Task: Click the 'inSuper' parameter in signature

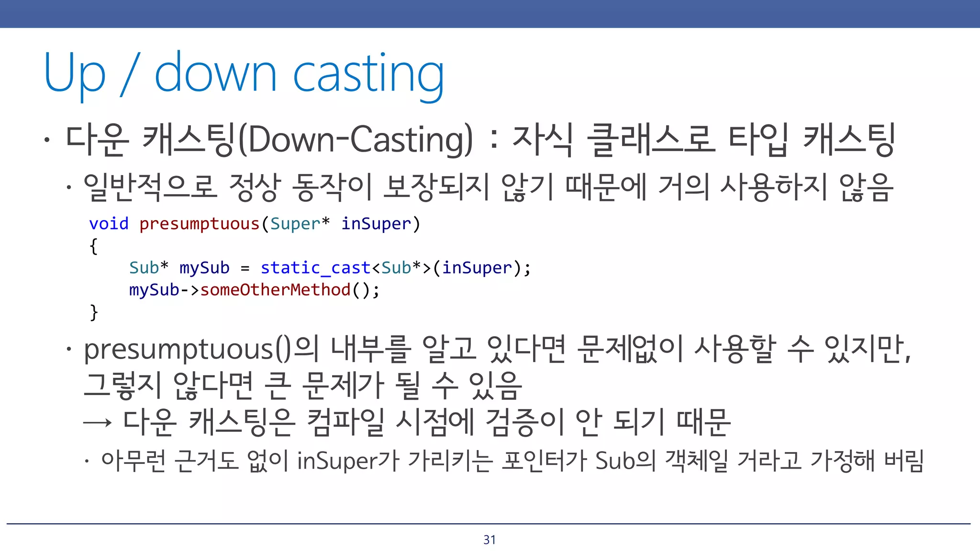Action: tap(376, 224)
